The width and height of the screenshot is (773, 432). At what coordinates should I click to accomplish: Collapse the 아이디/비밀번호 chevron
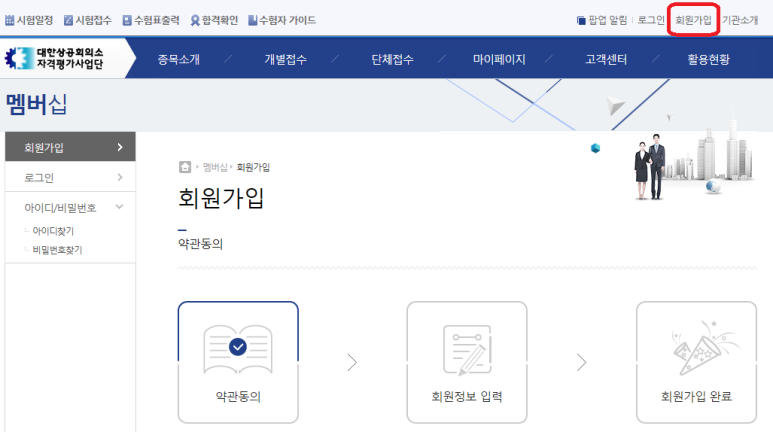click(x=119, y=207)
